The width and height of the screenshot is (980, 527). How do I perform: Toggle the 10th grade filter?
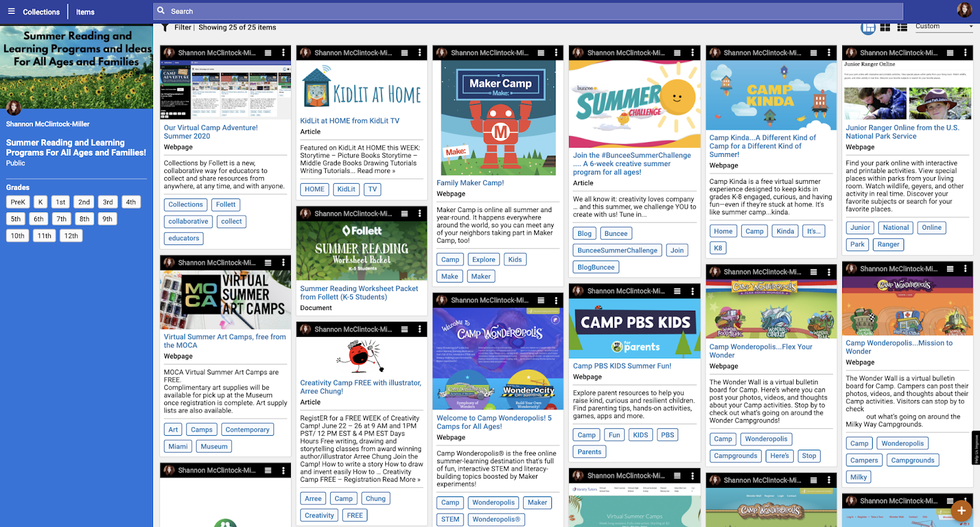click(x=18, y=235)
